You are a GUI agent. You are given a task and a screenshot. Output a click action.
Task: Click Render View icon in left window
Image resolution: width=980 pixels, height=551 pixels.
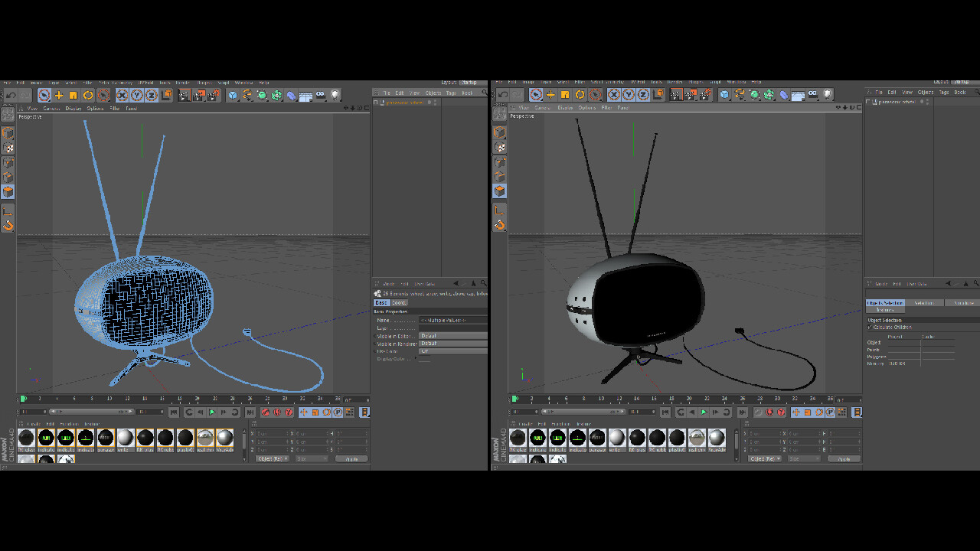(184, 95)
